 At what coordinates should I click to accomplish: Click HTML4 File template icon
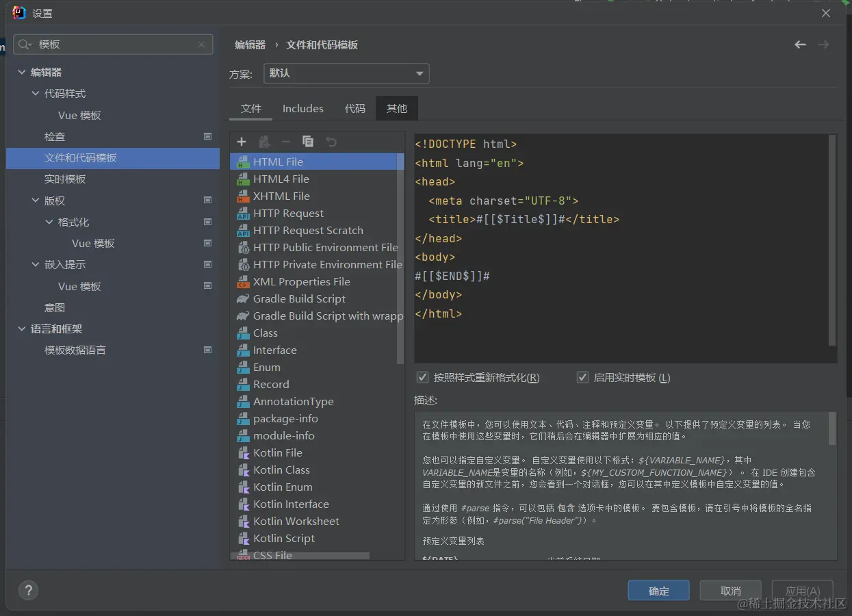[242, 179]
